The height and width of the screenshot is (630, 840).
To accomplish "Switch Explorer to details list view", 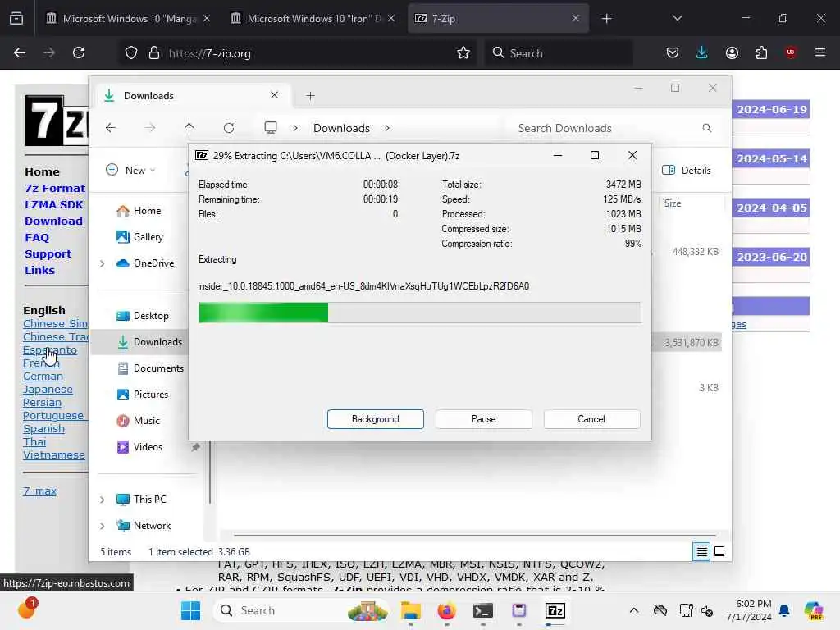I will coord(701,551).
